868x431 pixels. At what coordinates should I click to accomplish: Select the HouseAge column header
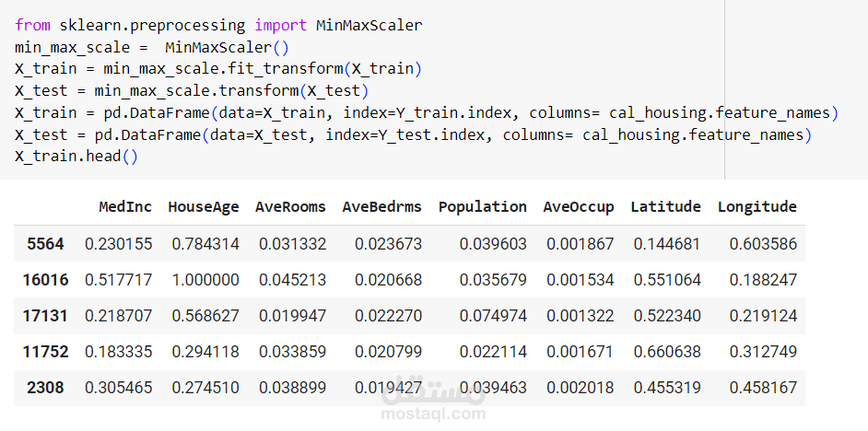pos(204,207)
